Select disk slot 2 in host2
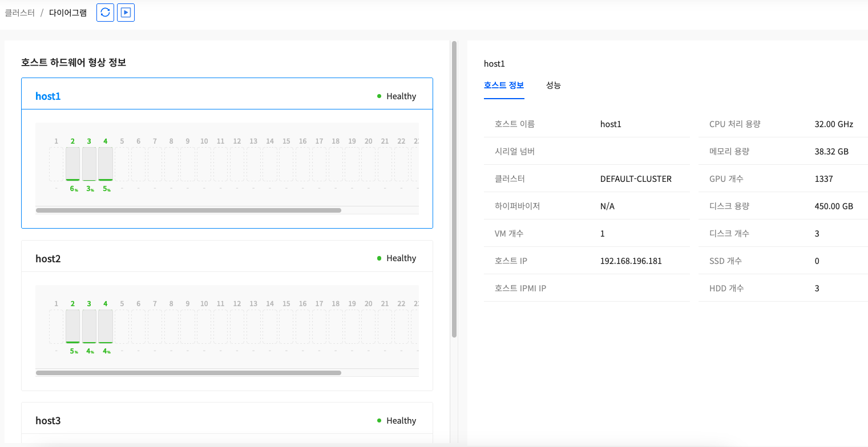The image size is (868, 447). click(72, 326)
